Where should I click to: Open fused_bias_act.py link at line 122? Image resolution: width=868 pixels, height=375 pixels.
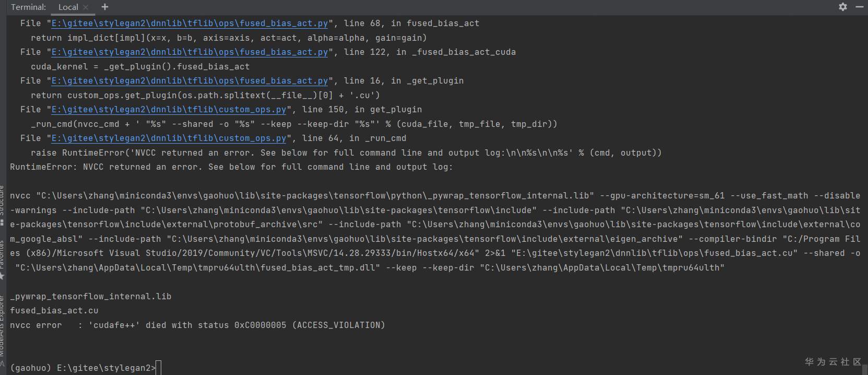pos(189,52)
